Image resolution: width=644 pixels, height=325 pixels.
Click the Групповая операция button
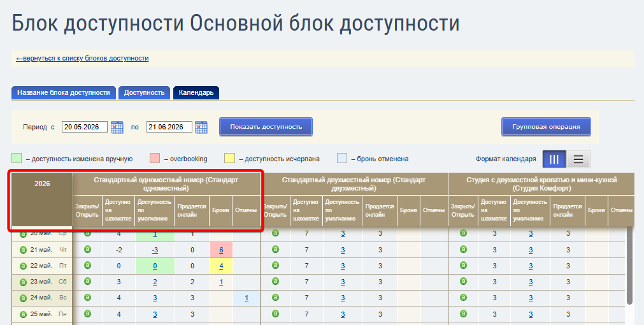point(546,127)
